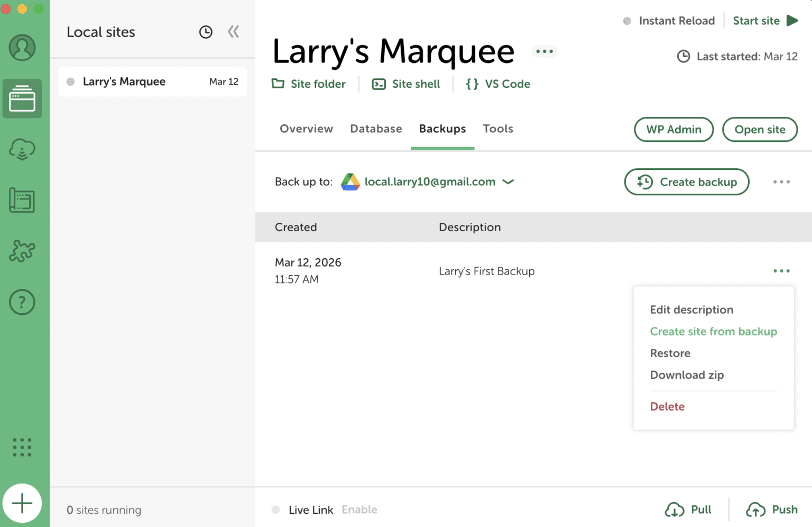Viewport: 812px width, 527px height.
Task: Click the Google Drive icon
Action: point(350,181)
